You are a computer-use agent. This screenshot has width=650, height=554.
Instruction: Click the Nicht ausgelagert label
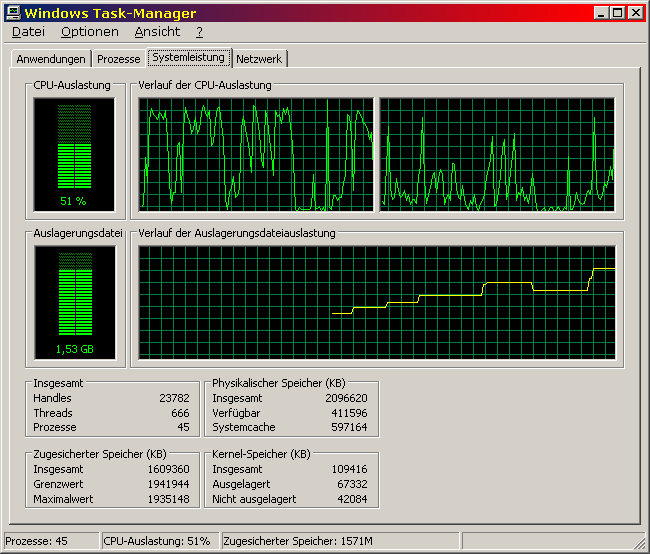click(x=254, y=499)
